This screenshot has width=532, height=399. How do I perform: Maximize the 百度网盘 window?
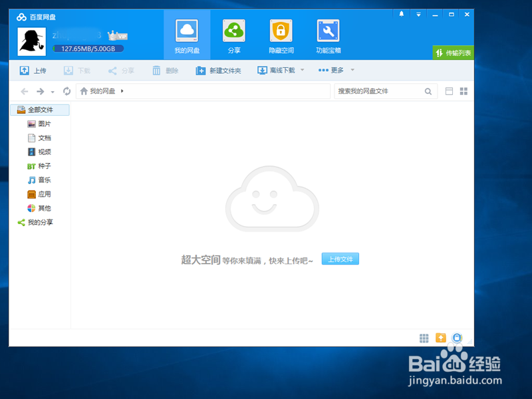click(x=452, y=14)
